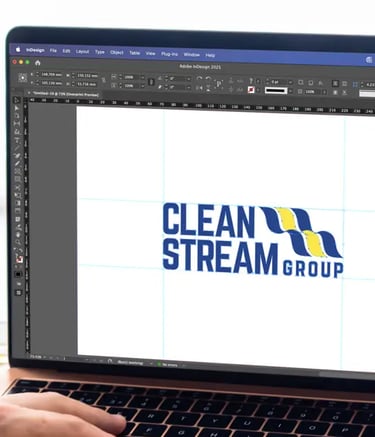This screenshot has height=437, width=375.
Task: Click the zoom percentage in the status bar
Action: [36, 357]
